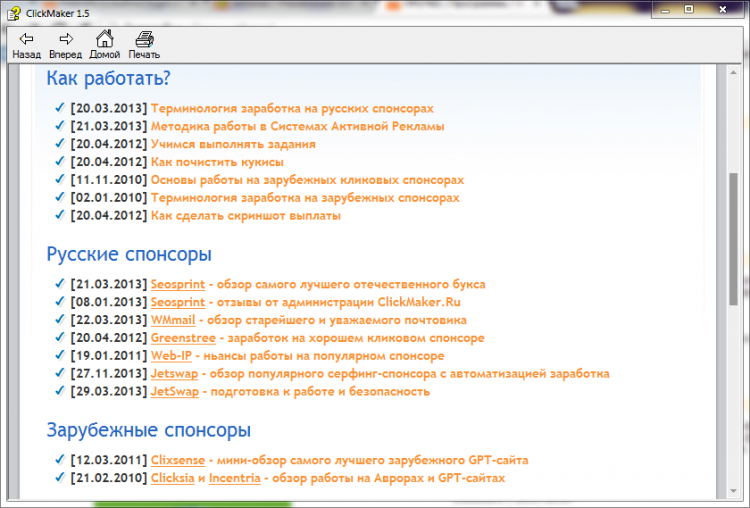Go back with the Назад arrow
Screen dimensions: 750x508
tap(26, 45)
